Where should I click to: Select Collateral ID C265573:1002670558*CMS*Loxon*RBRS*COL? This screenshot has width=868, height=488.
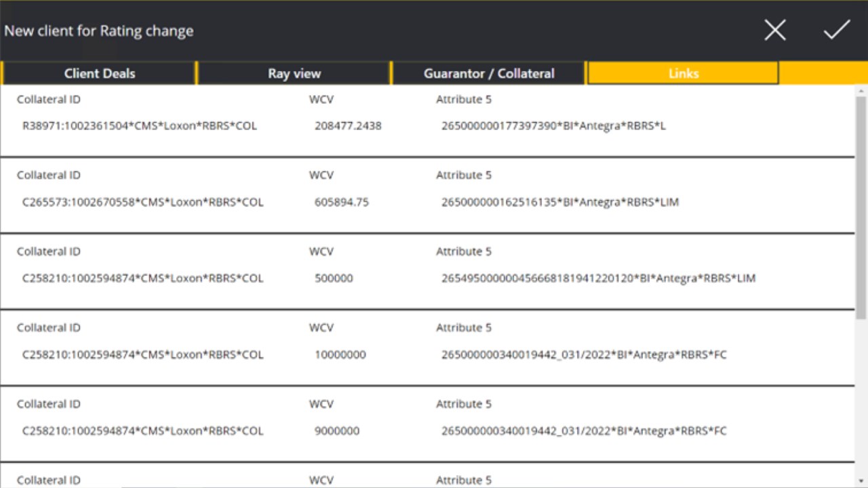142,202
